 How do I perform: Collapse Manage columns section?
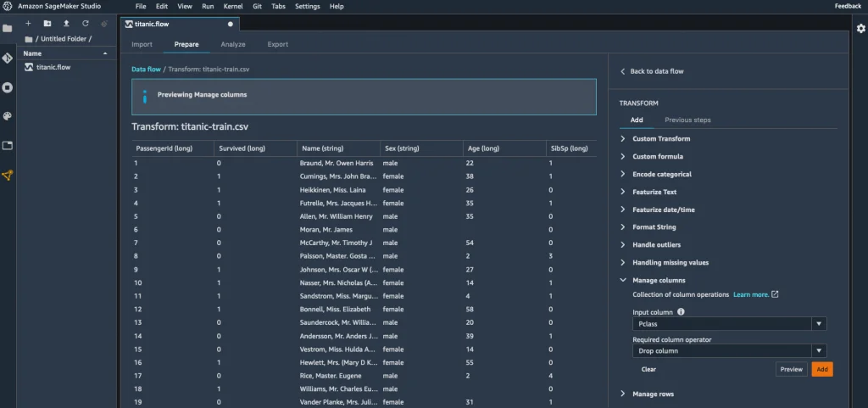click(659, 280)
